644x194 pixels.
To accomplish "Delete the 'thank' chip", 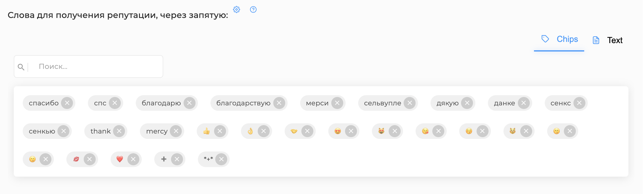I will coord(119,131).
